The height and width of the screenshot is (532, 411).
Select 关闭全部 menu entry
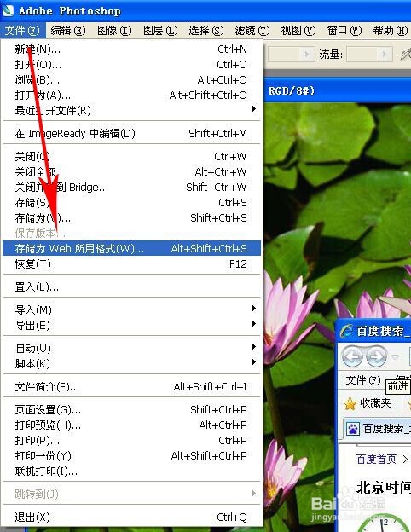coord(131,172)
